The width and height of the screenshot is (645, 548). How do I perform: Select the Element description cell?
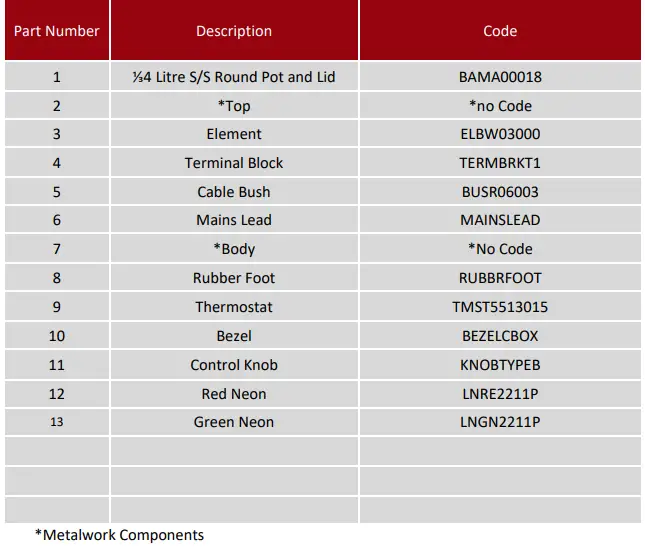[x=234, y=134]
